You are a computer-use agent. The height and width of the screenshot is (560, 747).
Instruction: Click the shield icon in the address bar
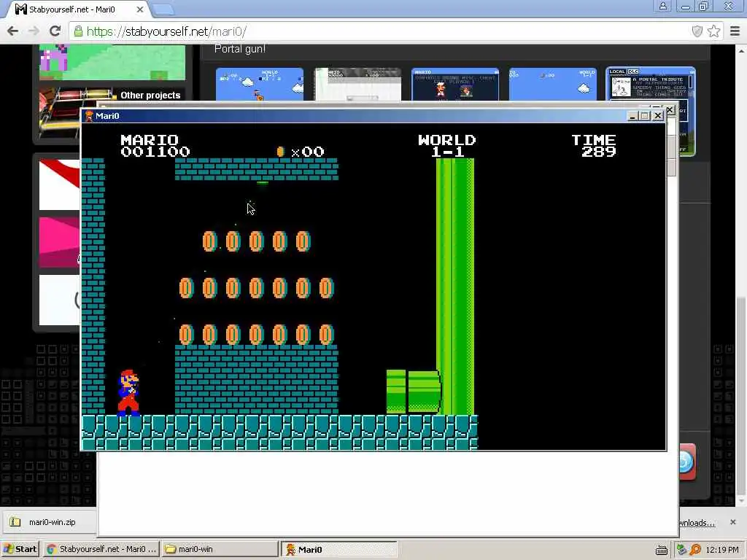(697, 31)
